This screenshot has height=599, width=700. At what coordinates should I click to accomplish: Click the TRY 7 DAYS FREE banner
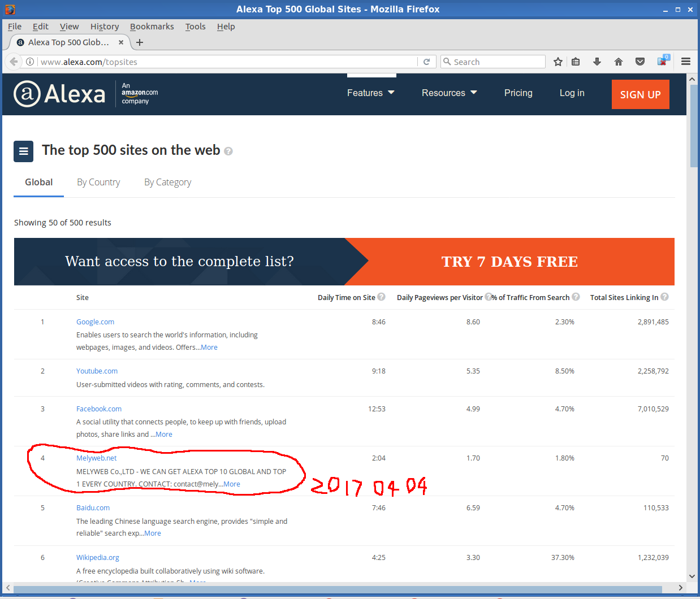click(509, 262)
